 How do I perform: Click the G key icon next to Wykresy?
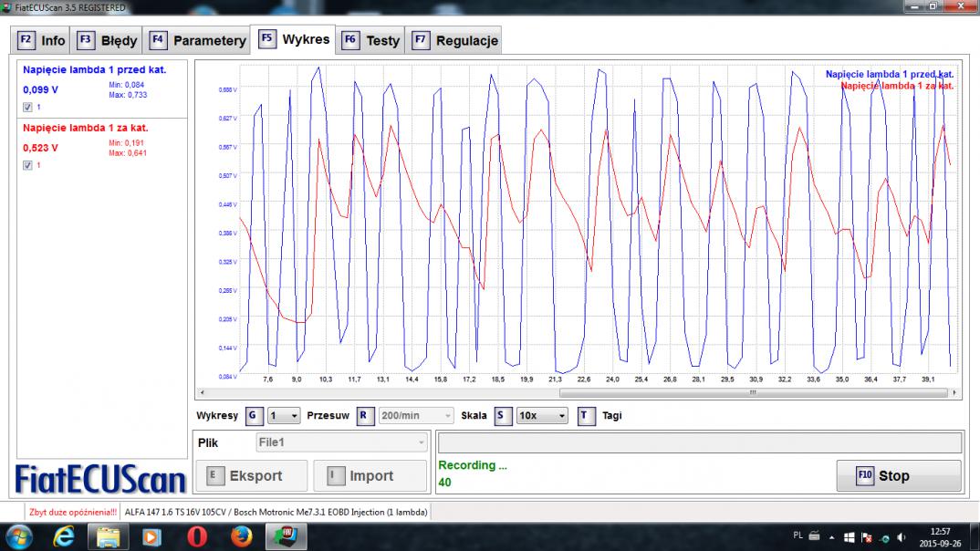pyautogui.click(x=253, y=415)
